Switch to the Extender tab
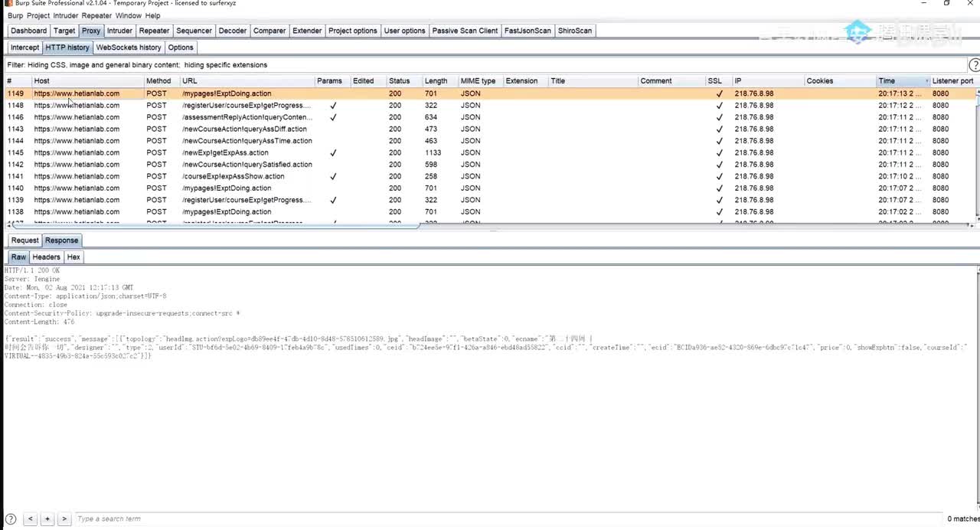The image size is (980, 530). (x=307, y=31)
